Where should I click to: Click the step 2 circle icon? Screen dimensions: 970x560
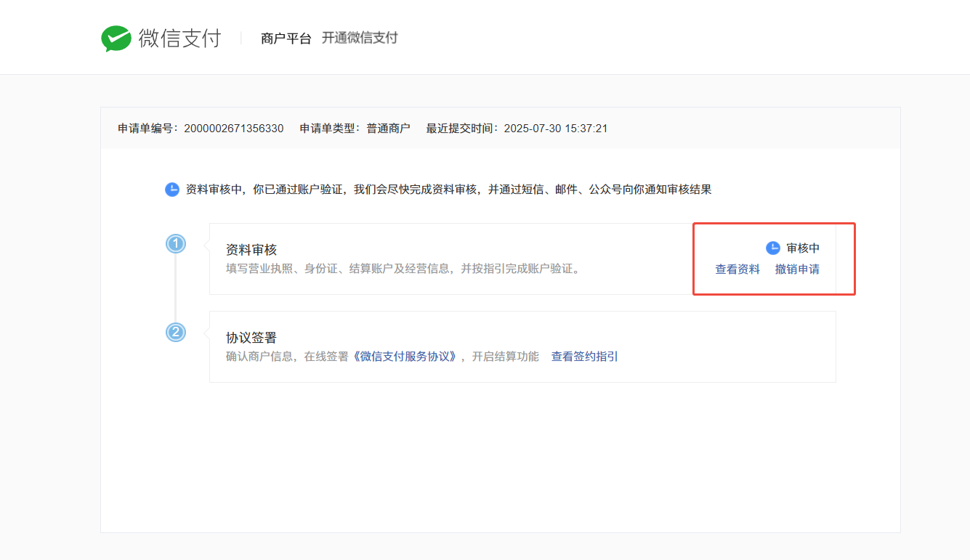pos(175,332)
